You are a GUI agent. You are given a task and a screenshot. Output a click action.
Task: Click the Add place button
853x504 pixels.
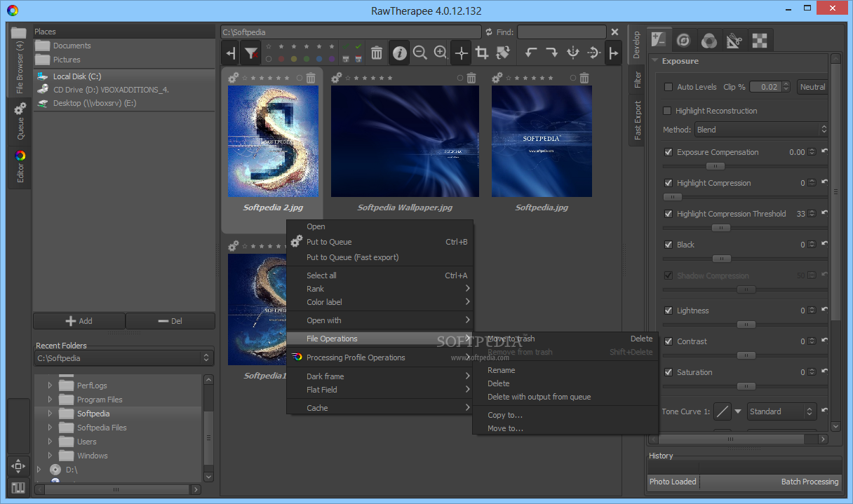point(79,321)
